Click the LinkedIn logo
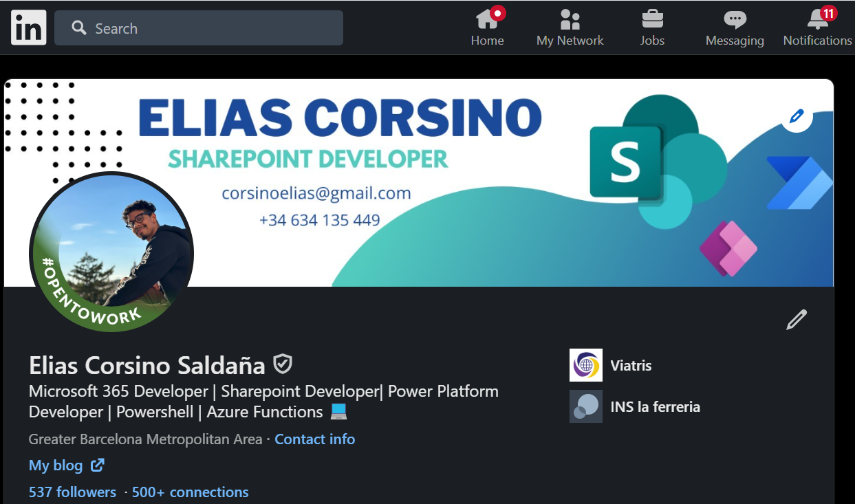 tap(28, 28)
